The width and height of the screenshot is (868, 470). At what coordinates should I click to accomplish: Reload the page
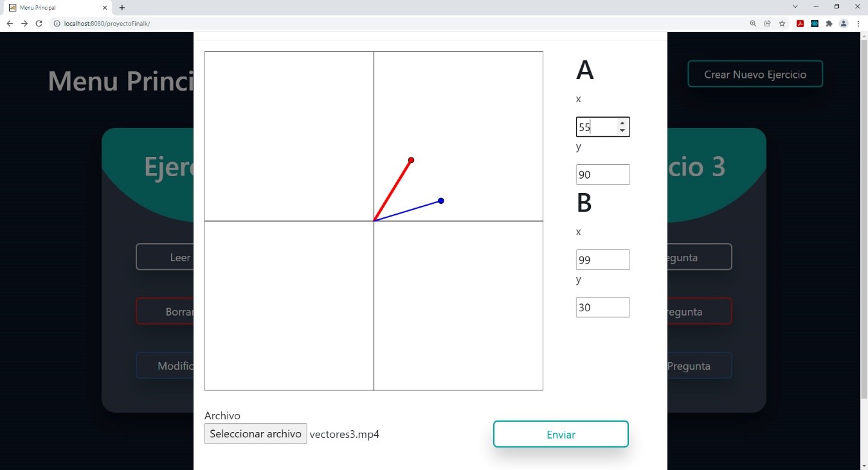[39, 24]
